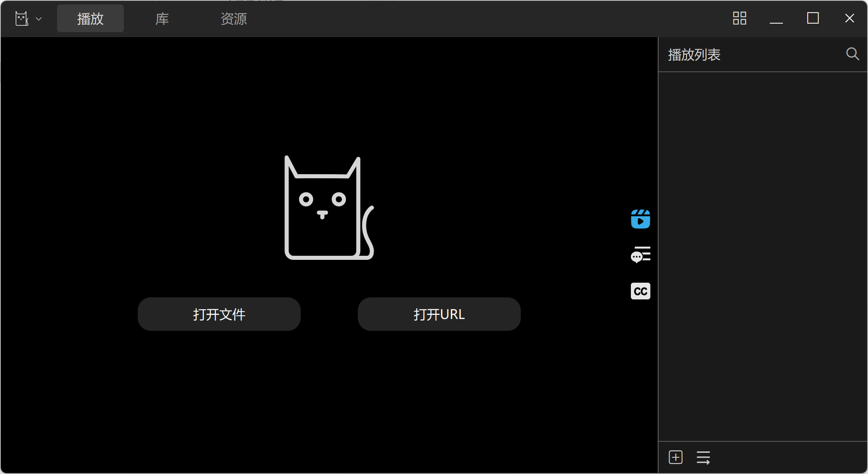Open the 库 tab
Viewport: 868px width, 474px height.
click(162, 19)
